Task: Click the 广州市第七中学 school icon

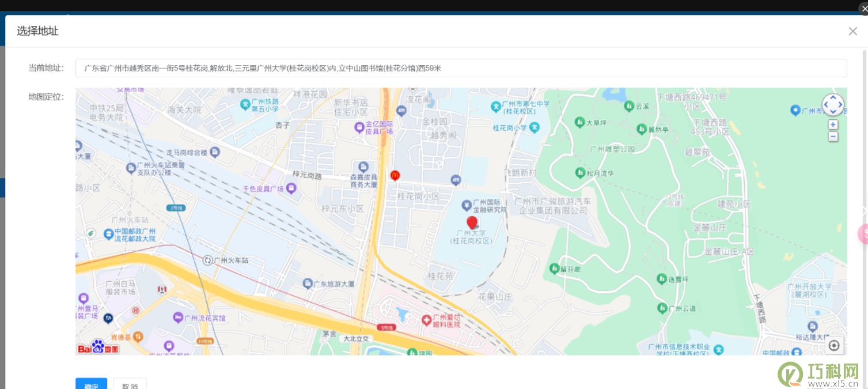Action: (495, 106)
